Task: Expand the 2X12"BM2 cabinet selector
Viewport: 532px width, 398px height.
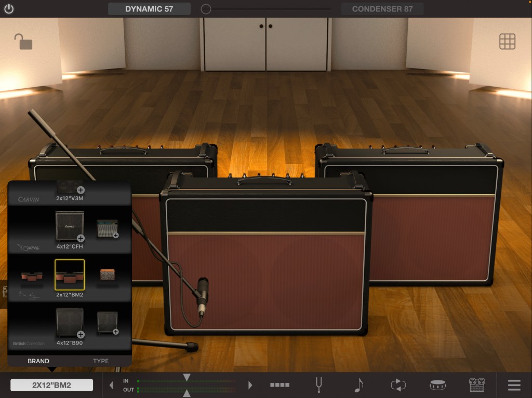Action: [51, 385]
